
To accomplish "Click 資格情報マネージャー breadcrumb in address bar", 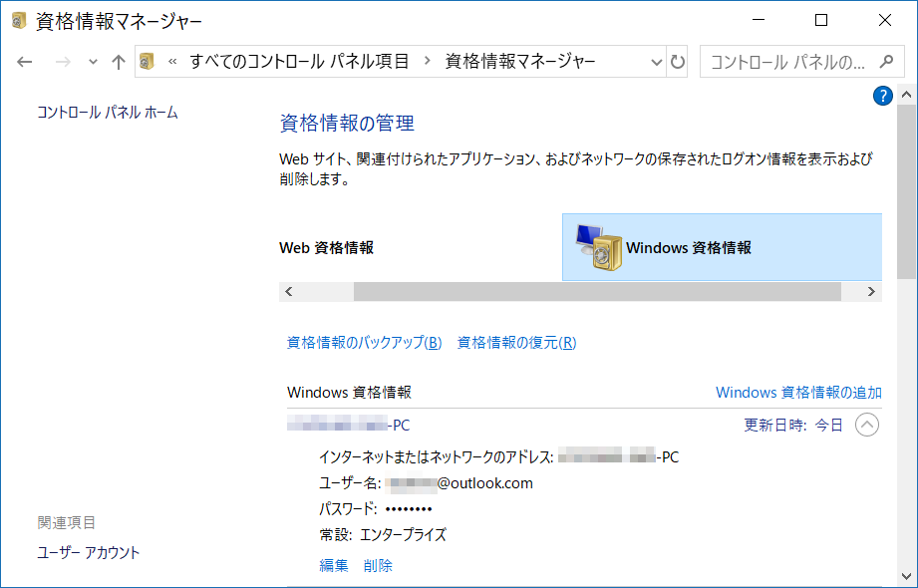I will 520,61.
